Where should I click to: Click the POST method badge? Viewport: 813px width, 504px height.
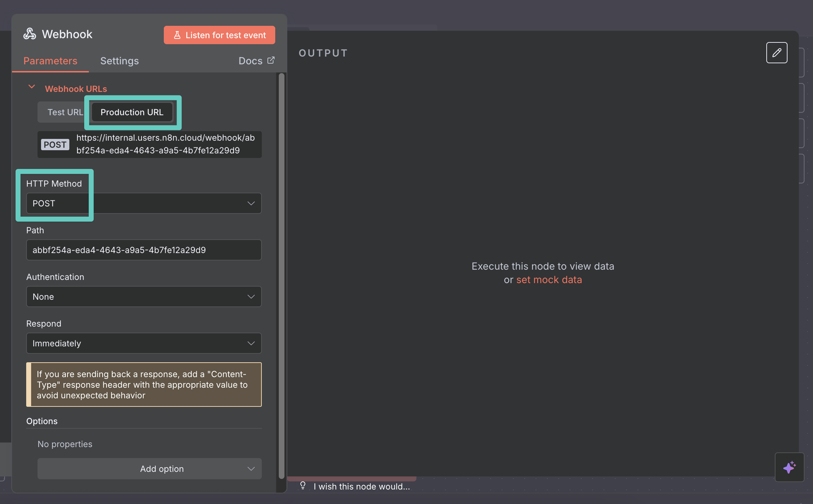(x=55, y=145)
